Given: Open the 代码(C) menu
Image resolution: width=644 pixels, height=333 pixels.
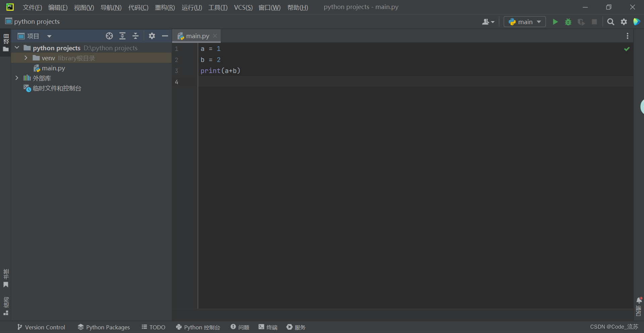Looking at the screenshot, I should pos(138,7).
